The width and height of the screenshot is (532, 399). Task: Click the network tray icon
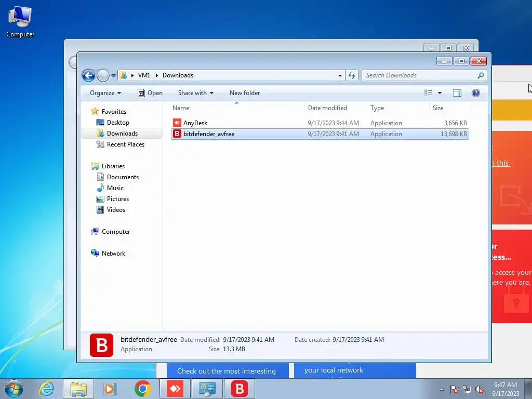467,389
